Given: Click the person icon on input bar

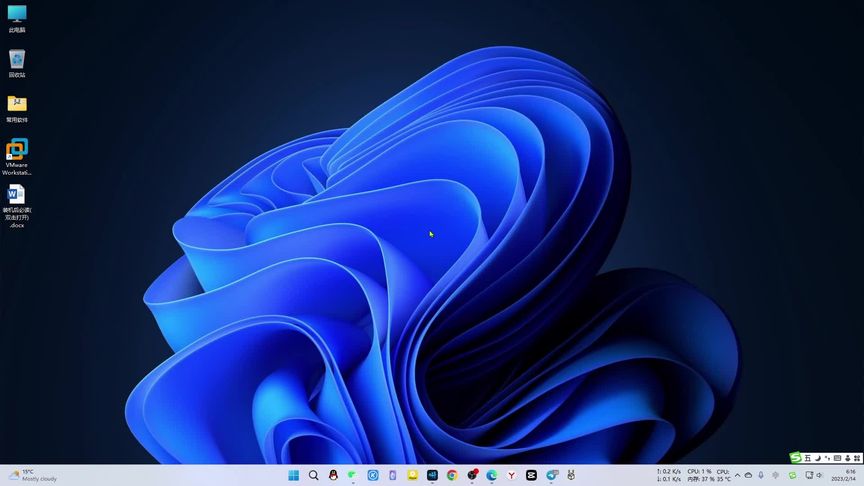Looking at the screenshot, I should click(847, 458).
